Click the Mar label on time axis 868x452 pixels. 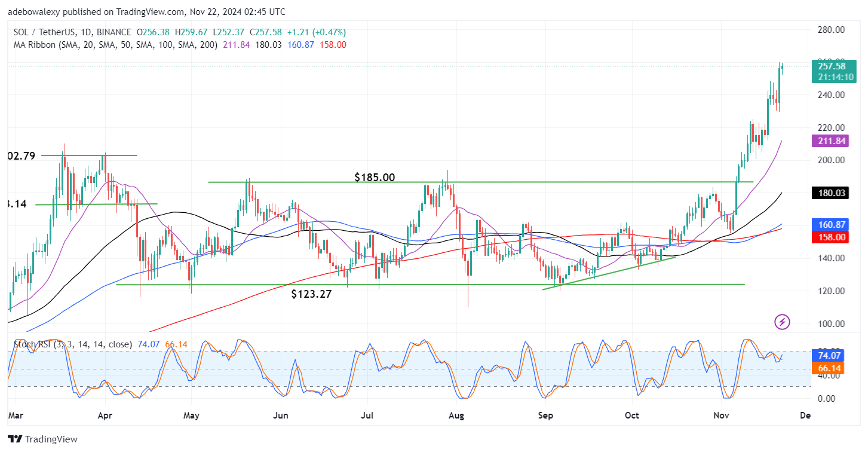[16, 414]
